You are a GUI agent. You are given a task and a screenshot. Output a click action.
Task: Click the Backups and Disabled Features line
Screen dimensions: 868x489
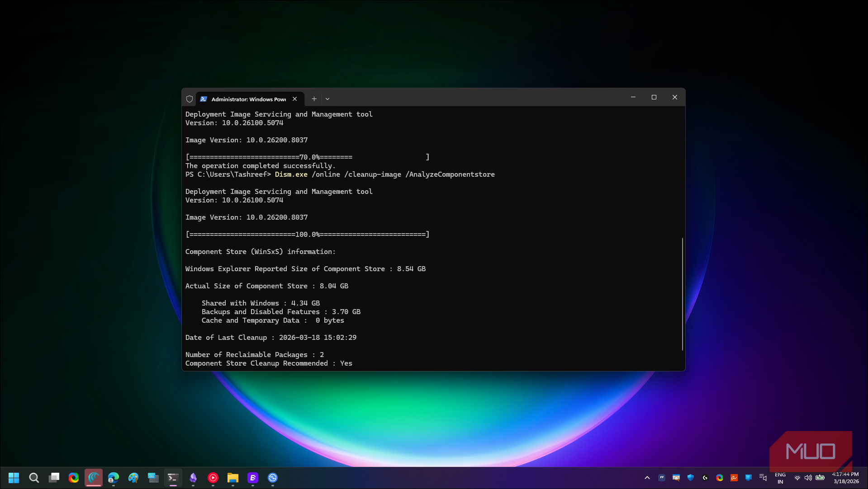coord(281,312)
